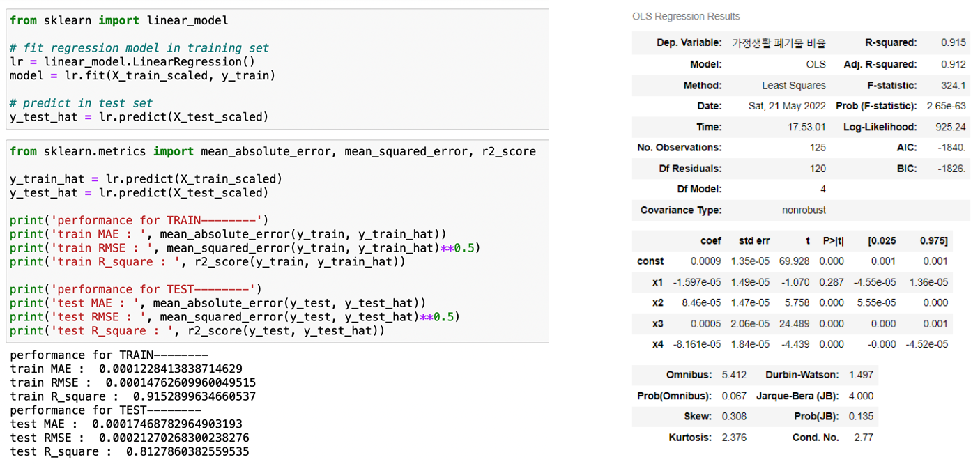Click the Prob(JB) value 0.135
This screenshot has height=464, width=980.
pyautogui.click(x=861, y=417)
